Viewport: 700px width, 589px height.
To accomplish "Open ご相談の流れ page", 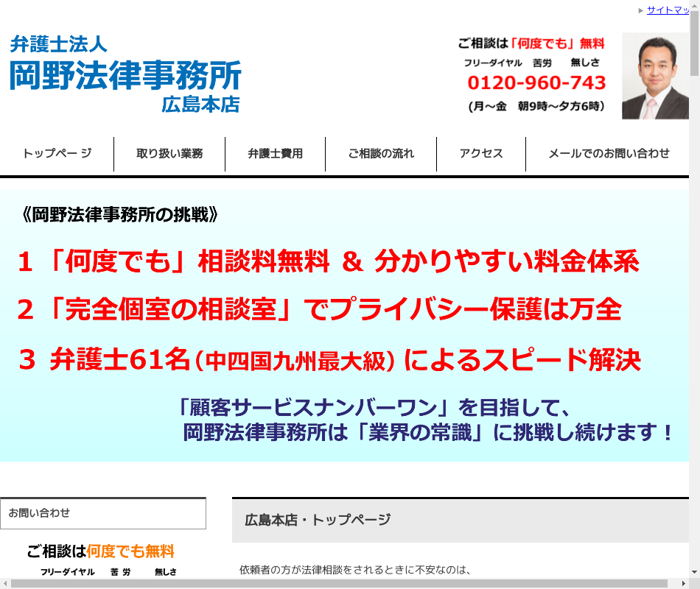I will click(381, 154).
